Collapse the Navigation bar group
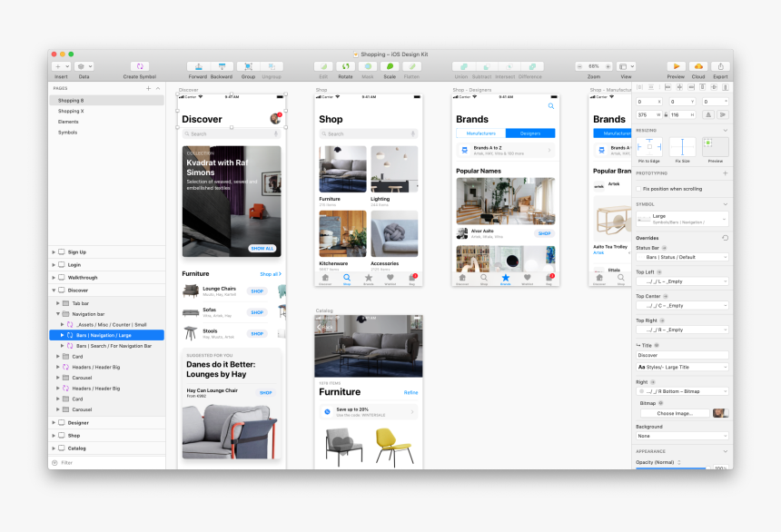 [x=57, y=313]
